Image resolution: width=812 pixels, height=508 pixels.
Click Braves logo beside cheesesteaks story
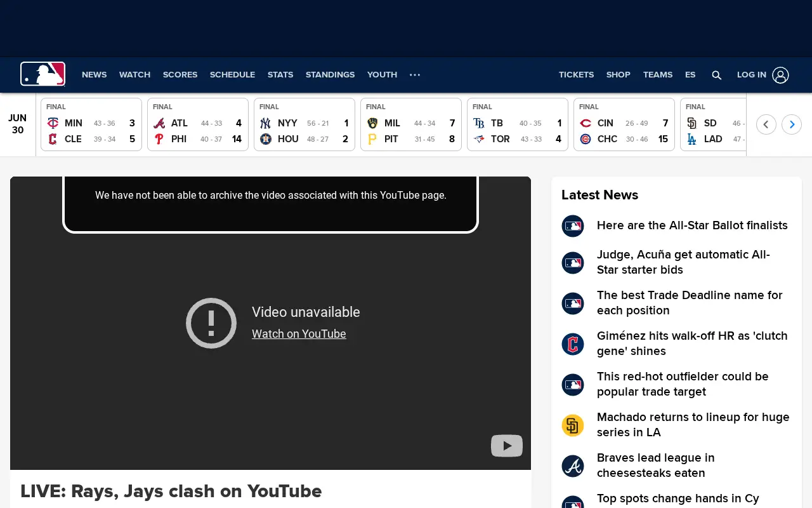point(573,466)
